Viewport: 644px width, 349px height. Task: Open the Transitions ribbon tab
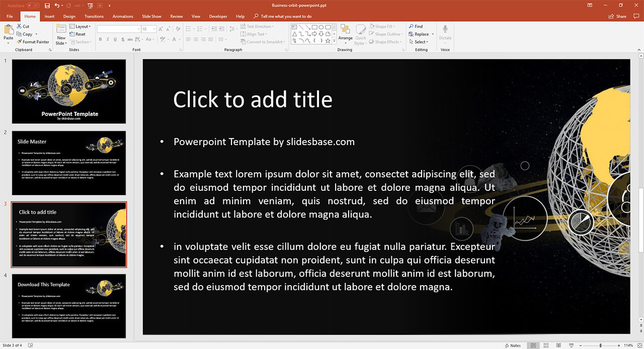[94, 16]
